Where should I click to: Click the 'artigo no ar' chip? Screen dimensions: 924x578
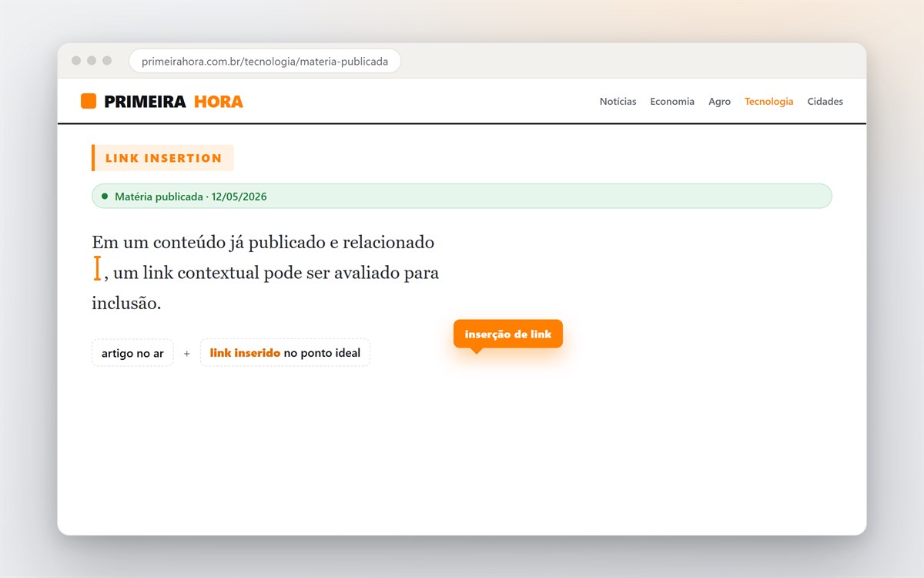pos(132,353)
